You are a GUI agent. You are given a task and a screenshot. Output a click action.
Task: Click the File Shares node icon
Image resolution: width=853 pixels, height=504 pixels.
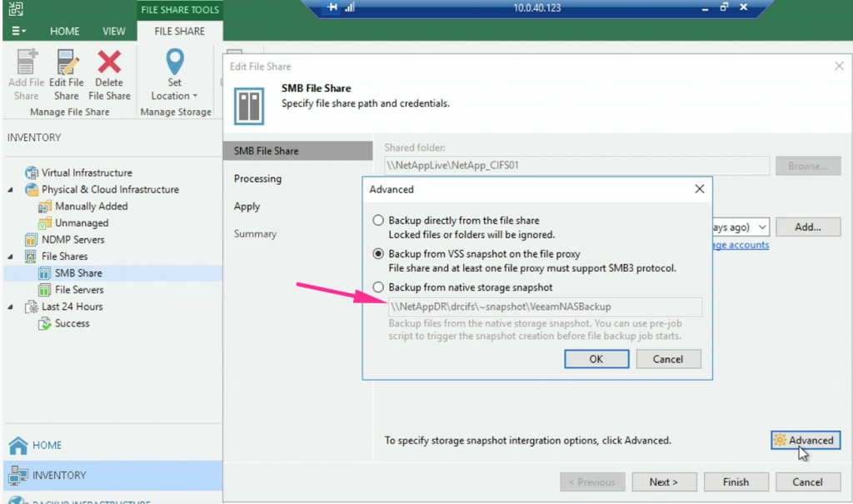[31, 257]
